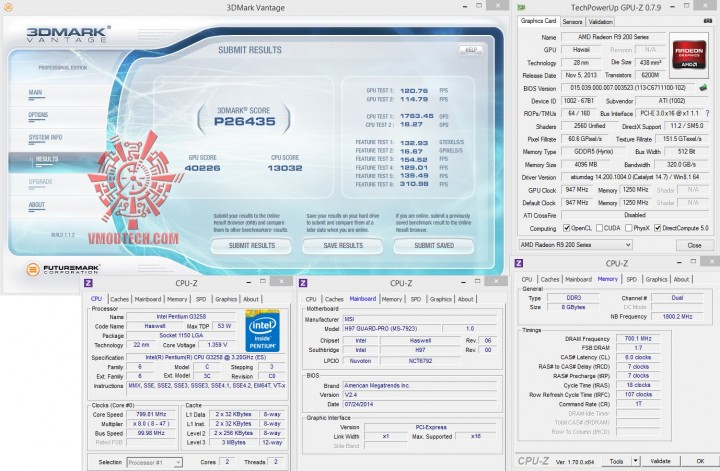
Task: Click the Core Speed value 799.81 MHz
Action: pos(151,414)
